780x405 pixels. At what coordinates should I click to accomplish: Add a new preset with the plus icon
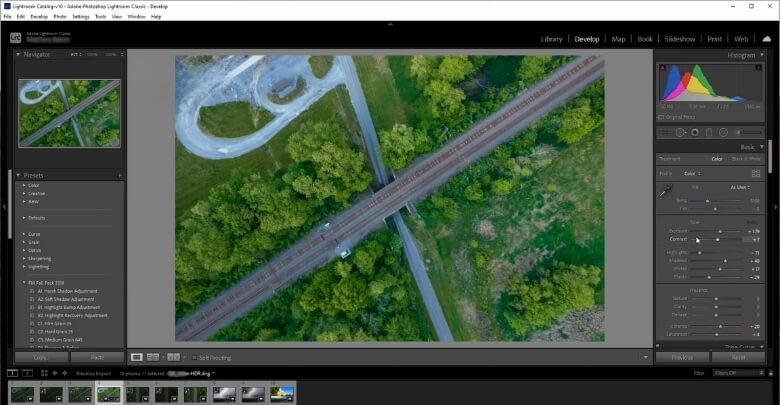[x=120, y=175]
